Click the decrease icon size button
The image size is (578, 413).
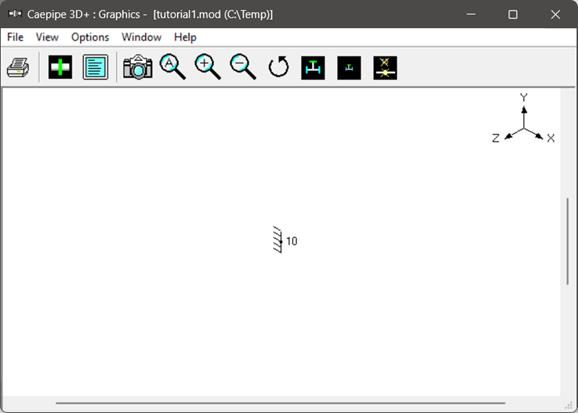[x=349, y=68]
